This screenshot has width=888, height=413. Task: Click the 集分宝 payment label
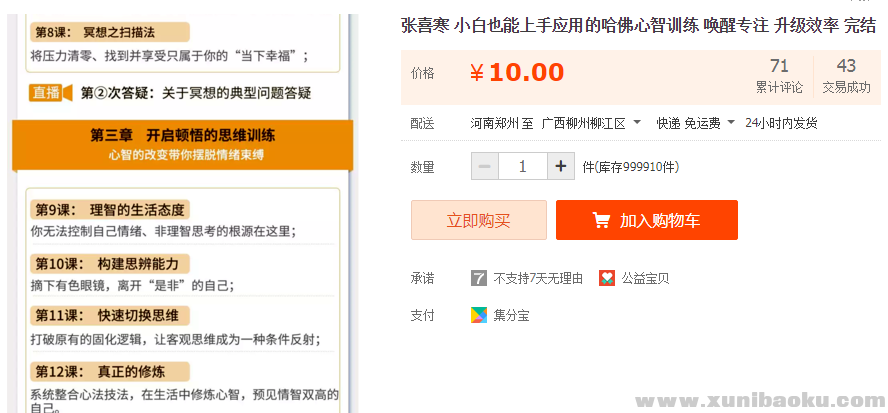pos(511,315)
